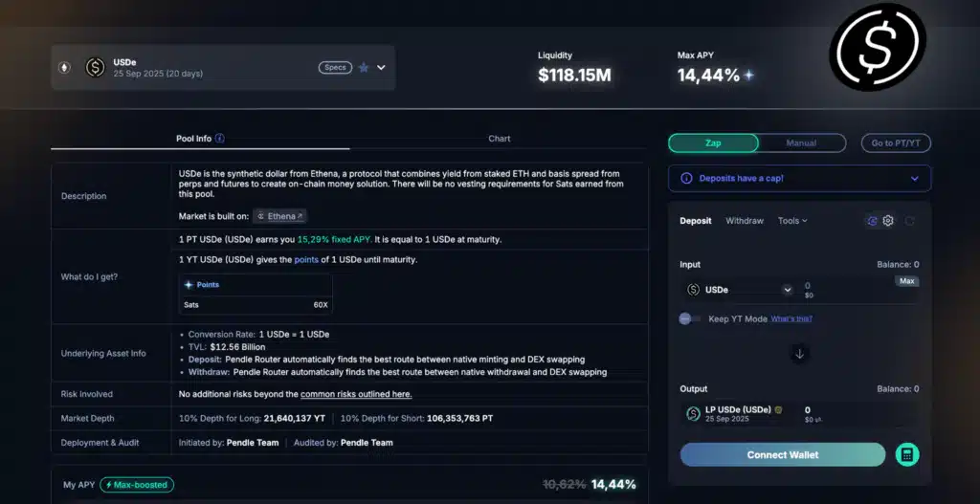The image size is (980, 504).
Task: Click the LP USDe token icon in Output
Action: point(693,413)
